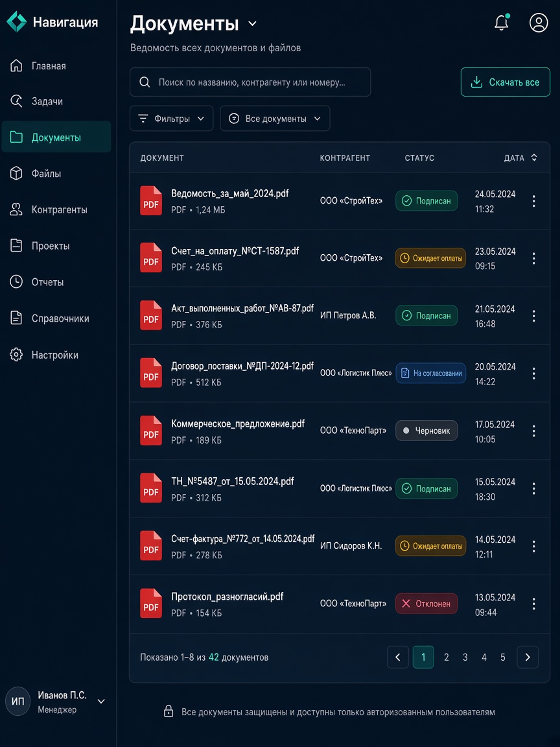560x747 pixels.
Task: Expand the Иванов П.С. account menu chevron
Action: click(101, 701)
